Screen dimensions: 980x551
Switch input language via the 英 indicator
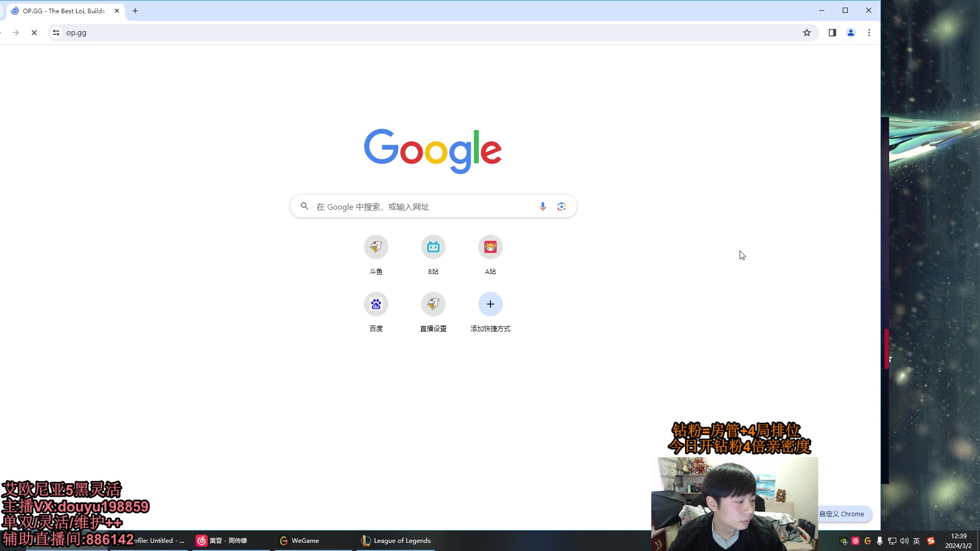point(916,540)
